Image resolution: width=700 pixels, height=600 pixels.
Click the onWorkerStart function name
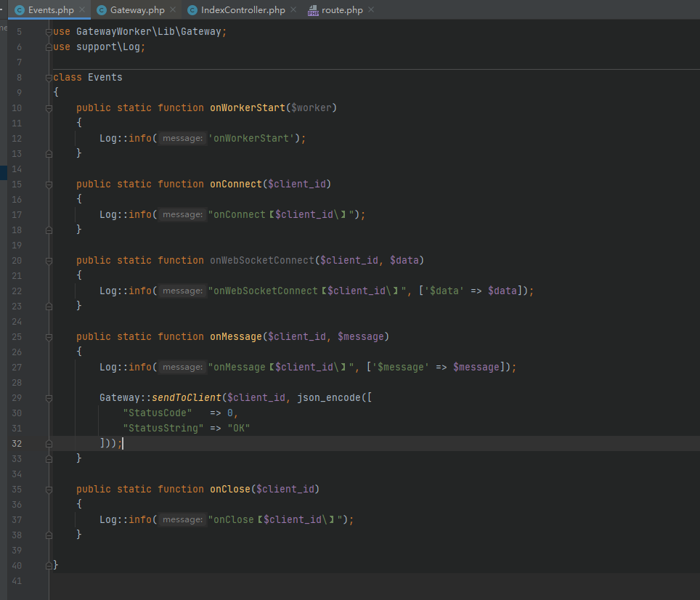click(x=248, y=108)
